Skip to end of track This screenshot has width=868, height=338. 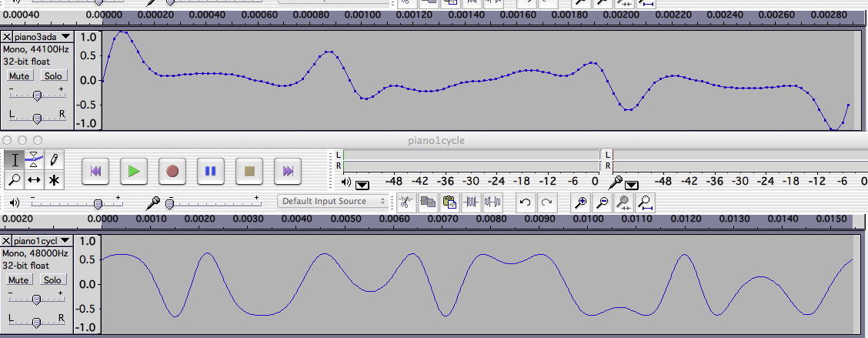[x=288, y=171]
